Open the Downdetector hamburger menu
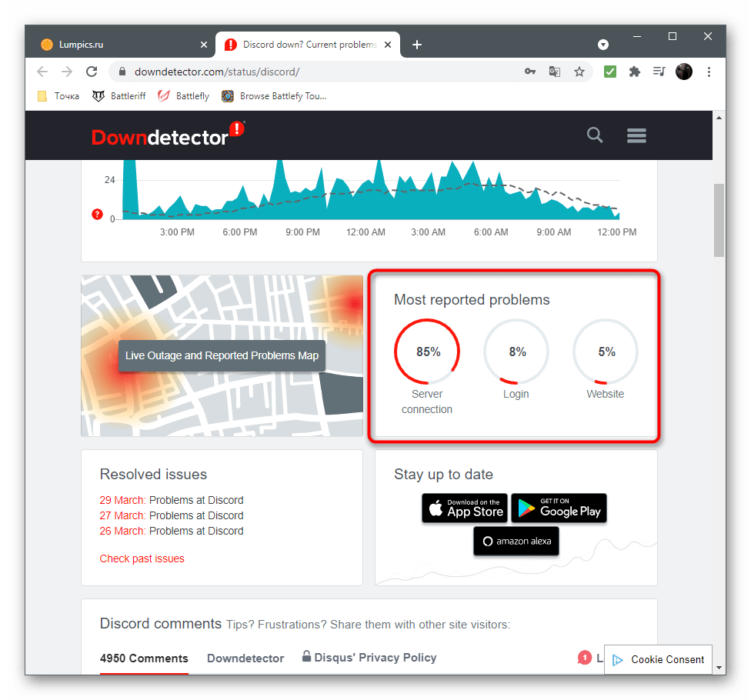751x700 pixels. coord(636,135)
